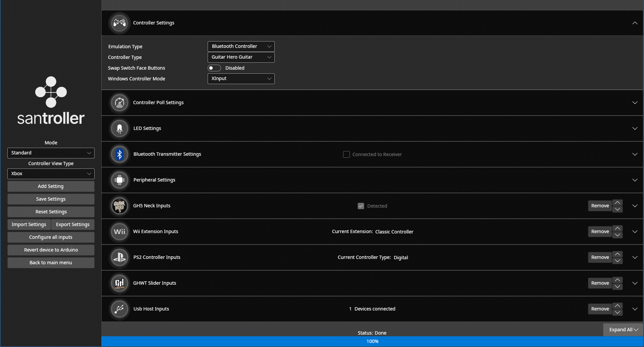Click the Expand All button
The height and width of the screenshot is (347, 644).
[623, 330]
